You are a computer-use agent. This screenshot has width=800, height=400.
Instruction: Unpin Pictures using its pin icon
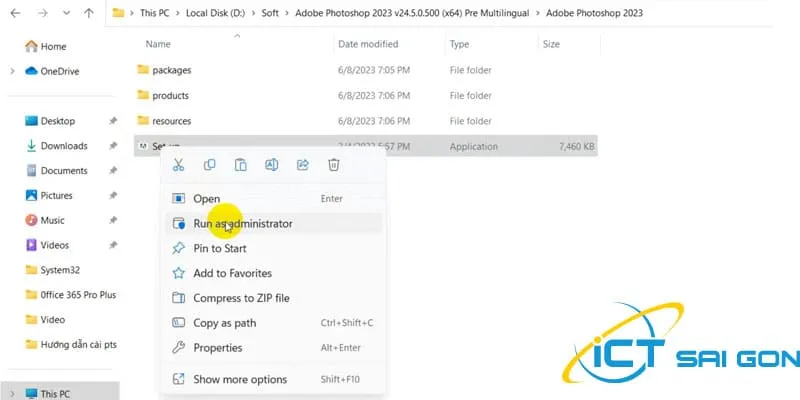click(x=113, y=195)
